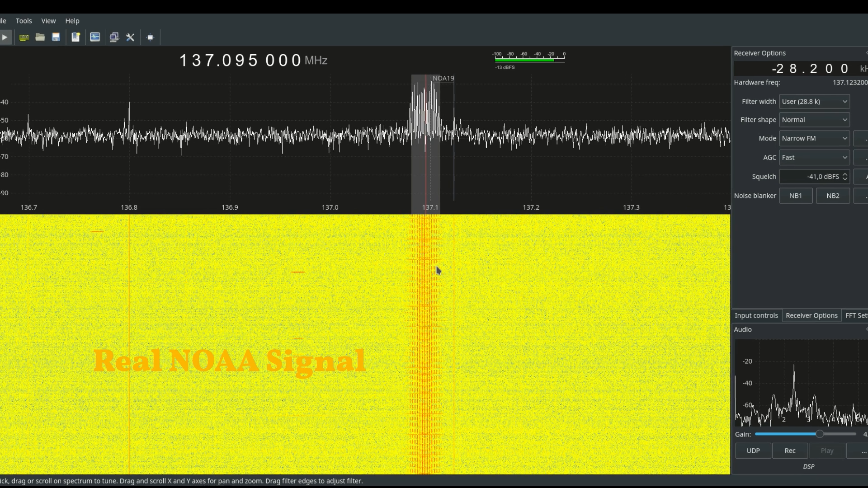This screenshot has width=868, height=488.
Task: Open remote control network icon
Action: [114, 38]
